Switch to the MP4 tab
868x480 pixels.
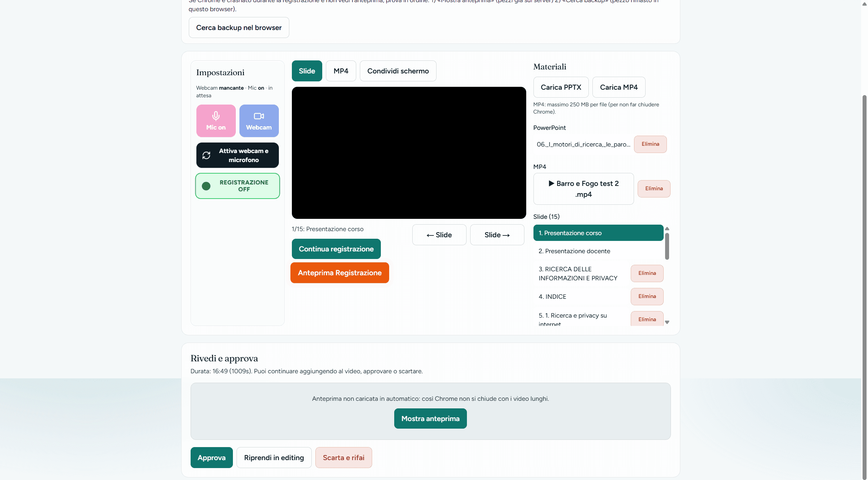pyautogui.click(x=341, y=71)
